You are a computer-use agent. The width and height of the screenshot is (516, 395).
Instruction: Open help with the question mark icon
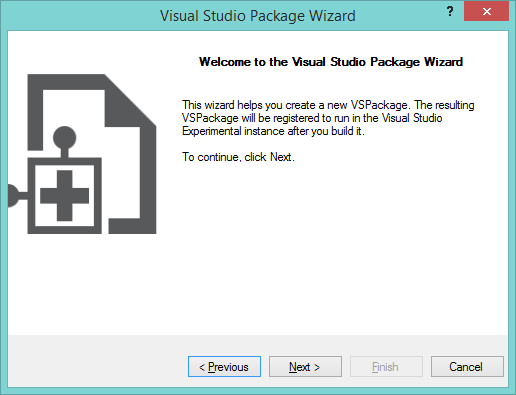click(450, 12)
